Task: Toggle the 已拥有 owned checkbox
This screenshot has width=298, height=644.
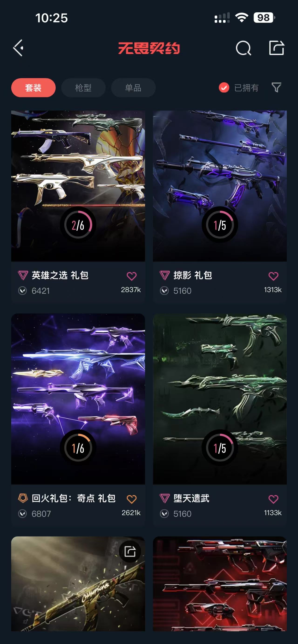Action: coord(224,87)
